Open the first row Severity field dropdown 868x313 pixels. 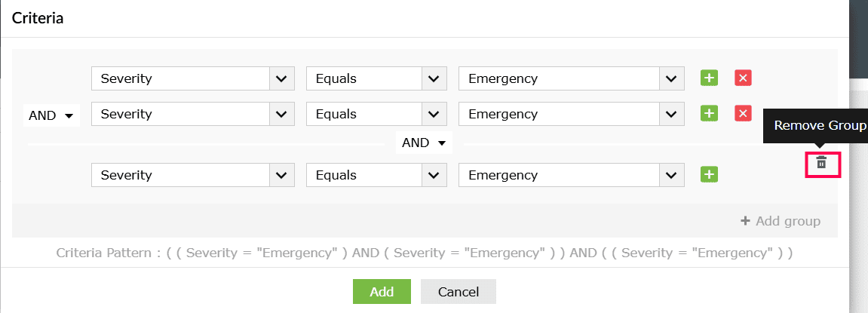coord(192,78)
